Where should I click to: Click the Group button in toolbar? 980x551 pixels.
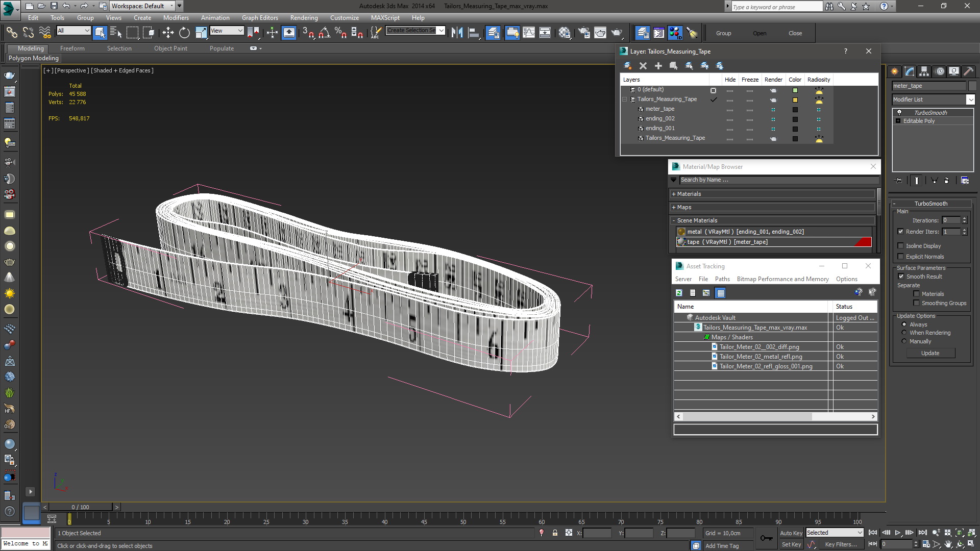point(723,33)
